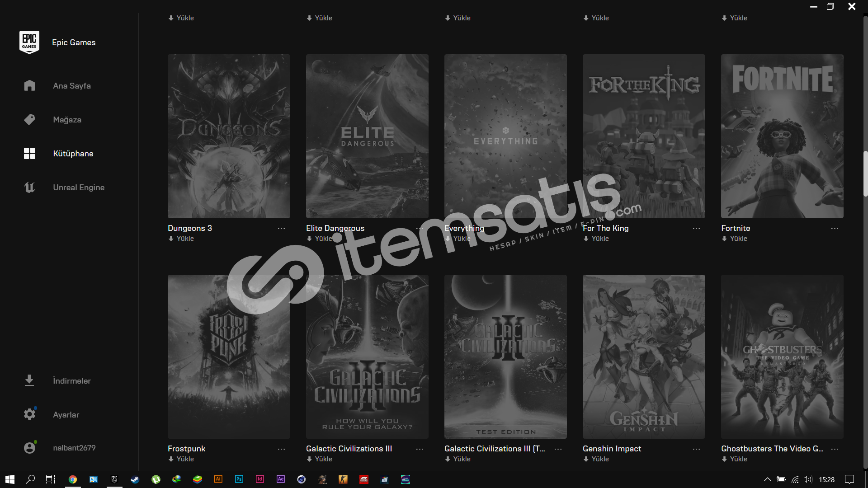Click the Fortnite game title
868x488 pixels.
click(x=736, y=228)
